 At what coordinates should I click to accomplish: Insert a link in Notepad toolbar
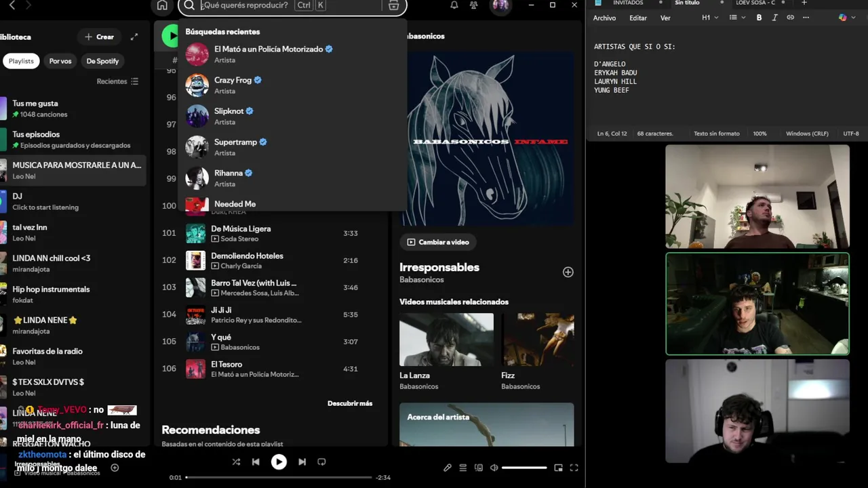(x=790, y=18)
